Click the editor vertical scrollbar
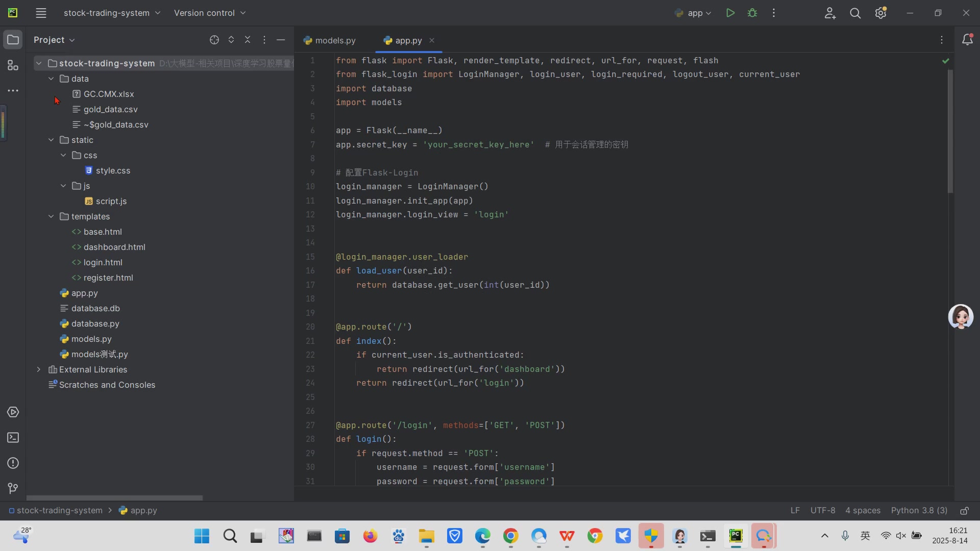Image resolution: width=980 pixels, height=551 pixels. 950,131
